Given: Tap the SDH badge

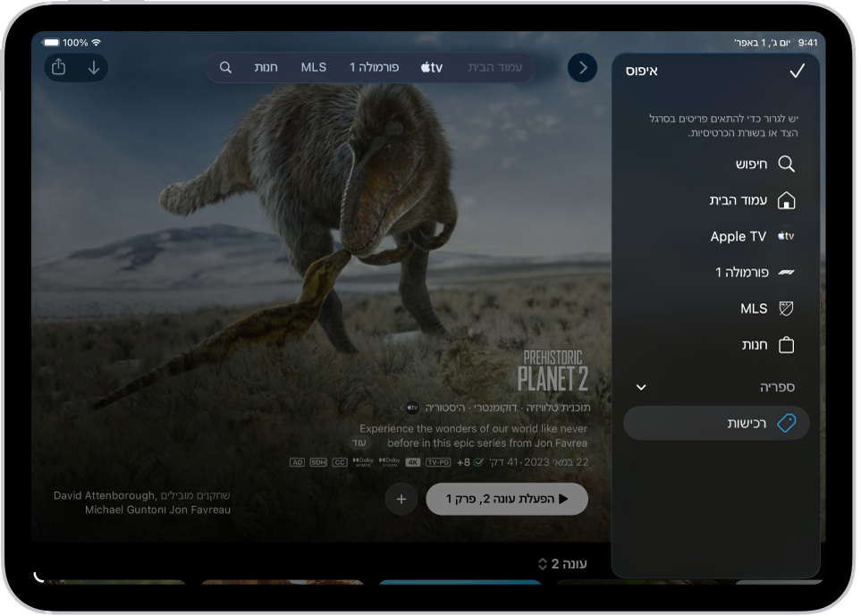Looking at the screenshot, I should point(318,462).
